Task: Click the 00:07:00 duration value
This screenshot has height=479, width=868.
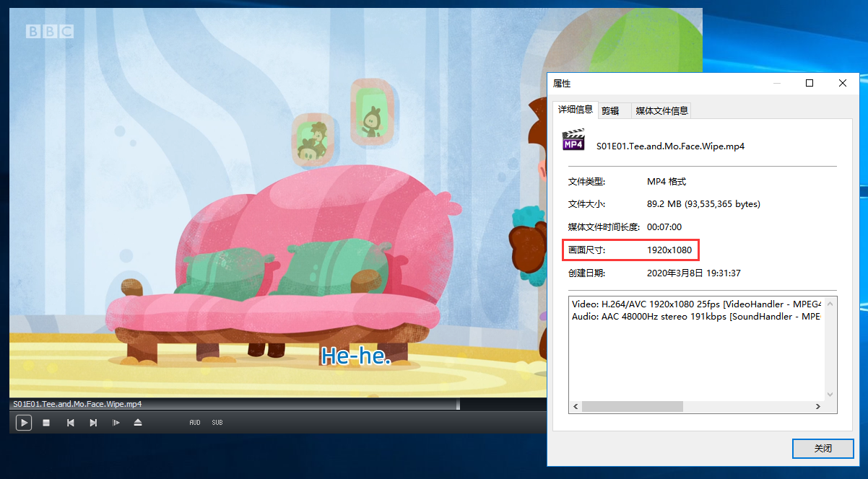Action: (664, 227)
